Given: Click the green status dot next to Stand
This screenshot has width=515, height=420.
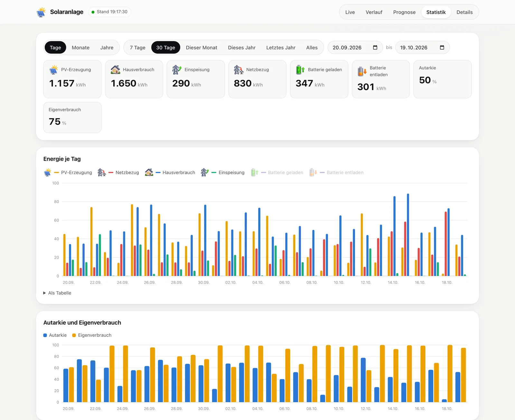Looking at the screenshot, I should (x=93, y=12).
